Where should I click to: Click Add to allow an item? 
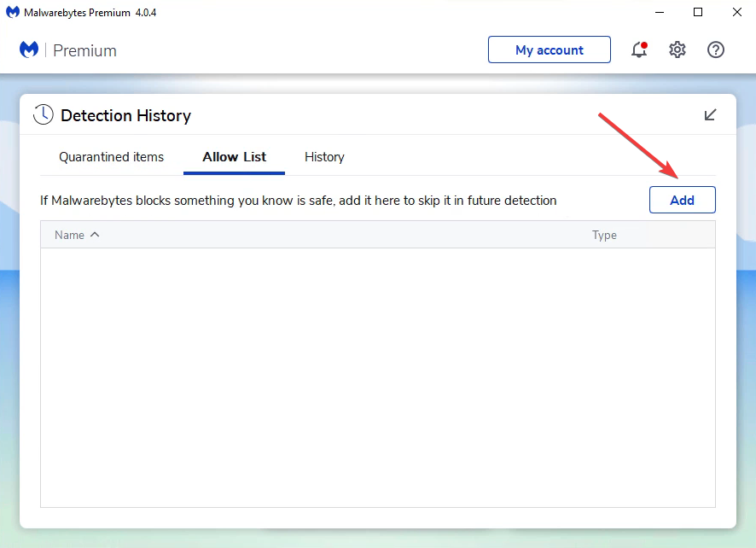[x=683, y=200]
